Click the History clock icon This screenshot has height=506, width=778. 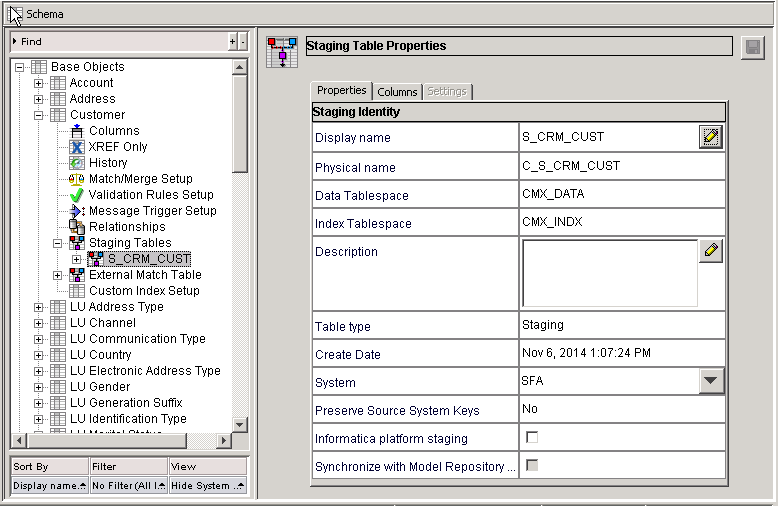tap(77, 163)
